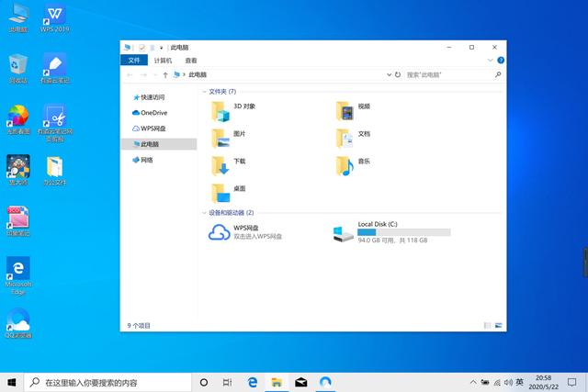Open the taskbar clock and date
The image size is (588, 392).
click(x=543, y=382)
